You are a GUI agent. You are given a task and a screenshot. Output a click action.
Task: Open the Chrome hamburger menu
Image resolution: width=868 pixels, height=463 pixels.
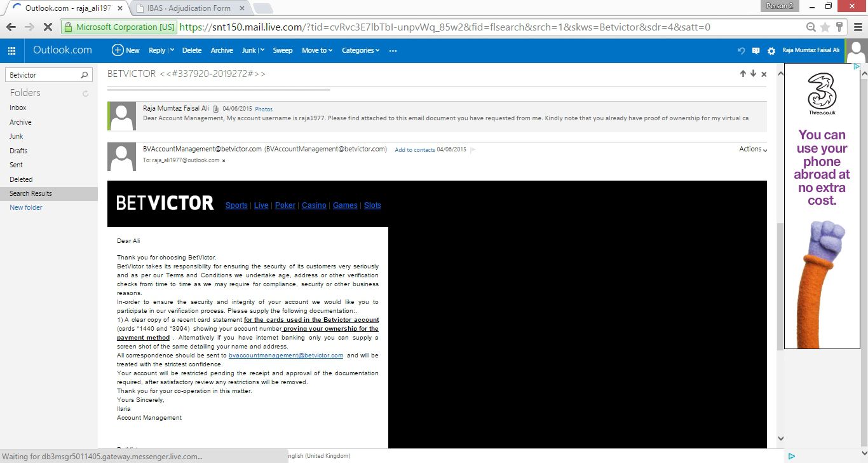[857, 27]
